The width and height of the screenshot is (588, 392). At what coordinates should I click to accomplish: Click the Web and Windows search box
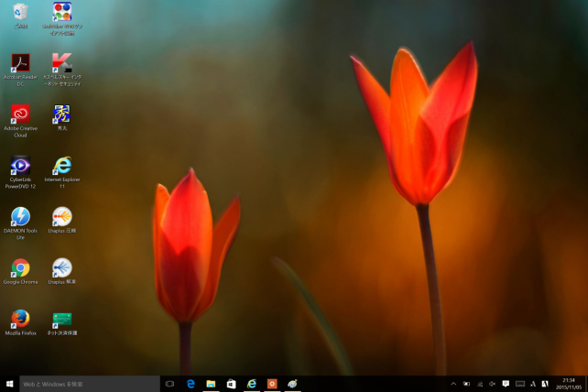click(x=90, y=384)
